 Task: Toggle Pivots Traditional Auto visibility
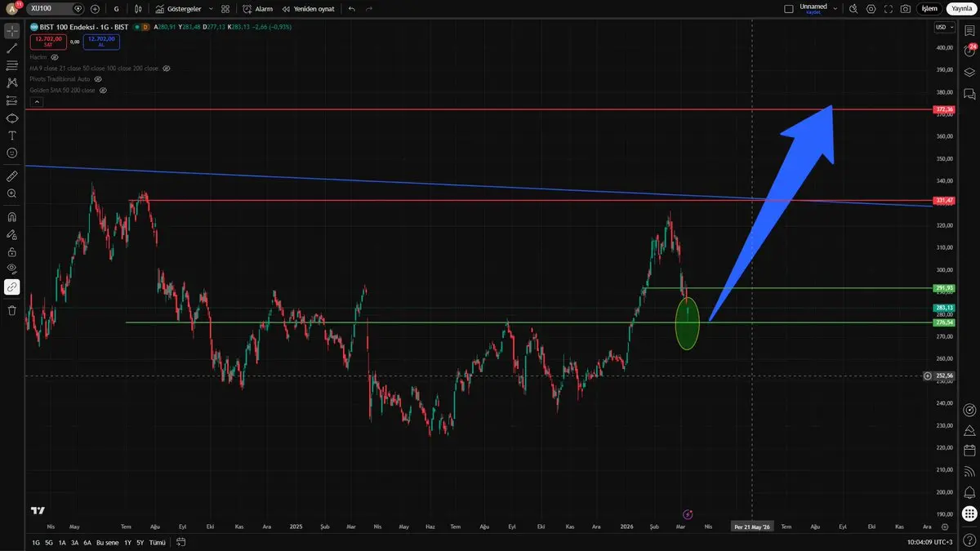[x=98, y=79]
